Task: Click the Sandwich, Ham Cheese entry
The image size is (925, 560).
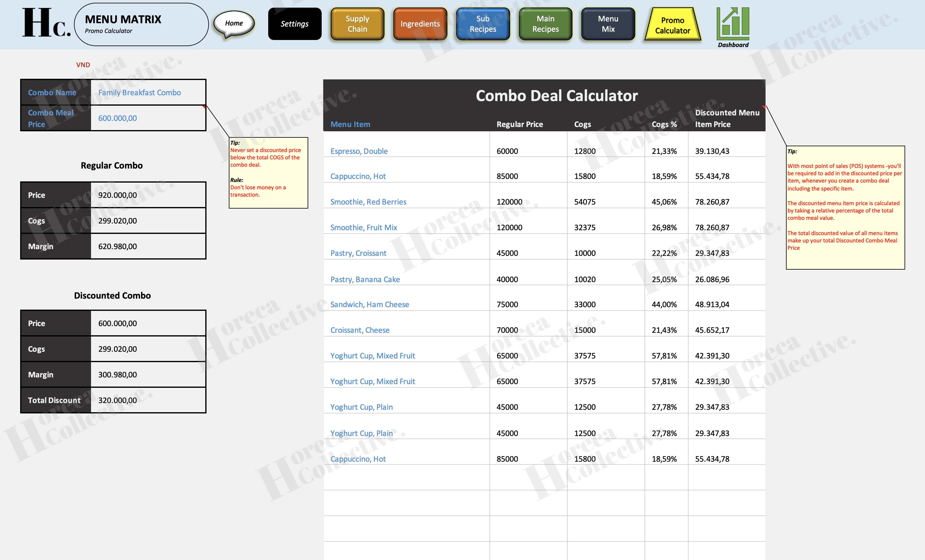Action: pyautogui.click(x=370, y=304)
